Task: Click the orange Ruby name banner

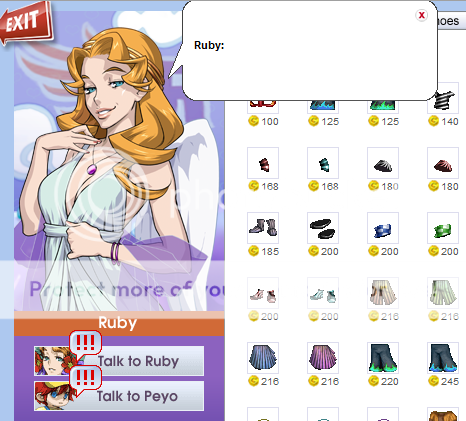Action: click(119, 324)
